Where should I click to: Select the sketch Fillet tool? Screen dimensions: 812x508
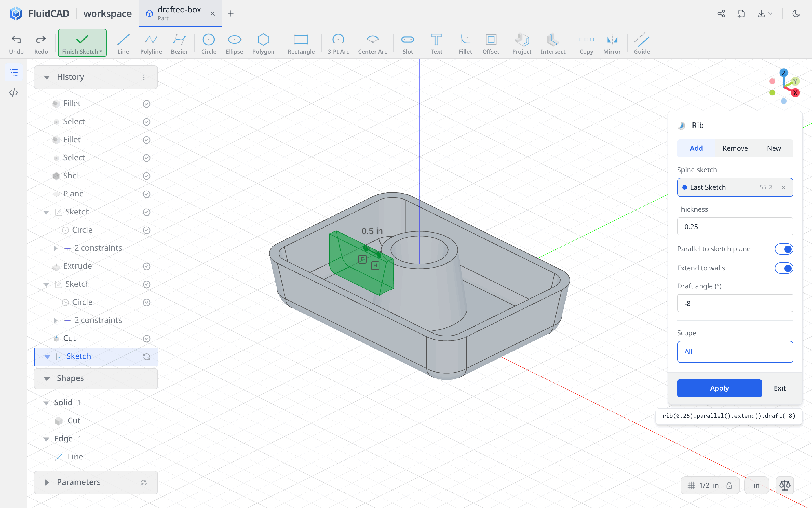point(465,43)
